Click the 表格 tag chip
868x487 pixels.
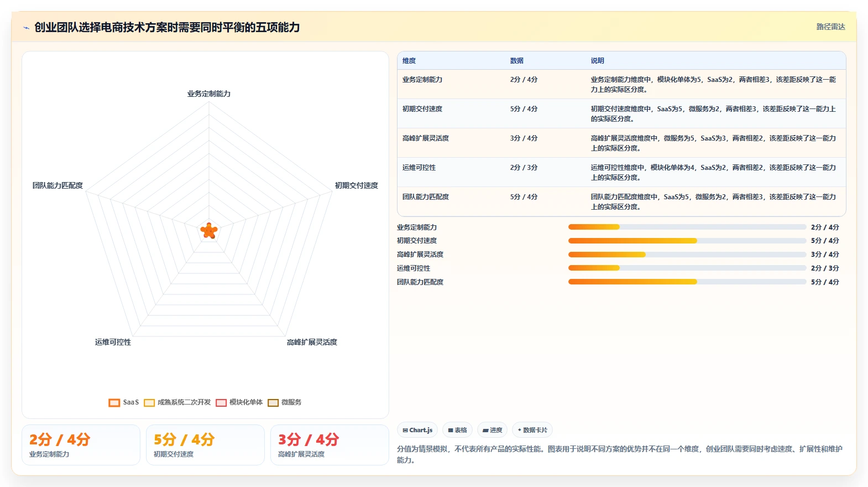coord(457,430)
